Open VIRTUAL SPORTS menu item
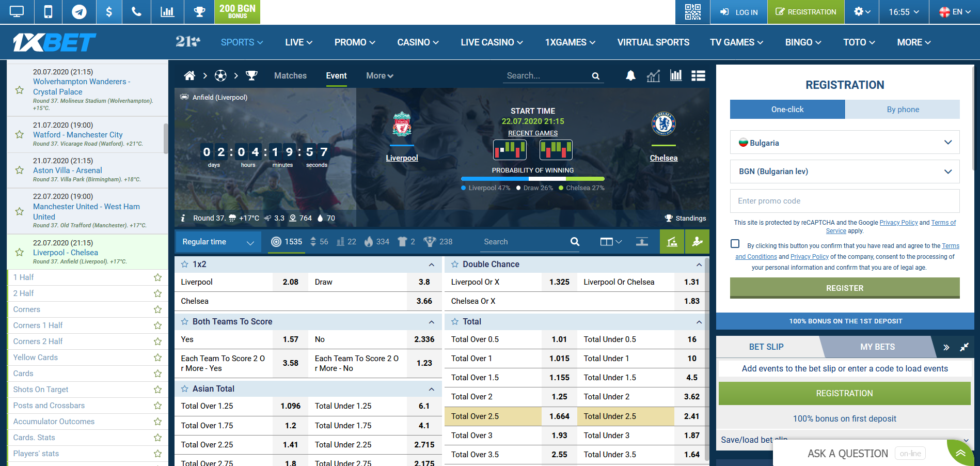The image size is (980, 466). [x=653, y=42]
